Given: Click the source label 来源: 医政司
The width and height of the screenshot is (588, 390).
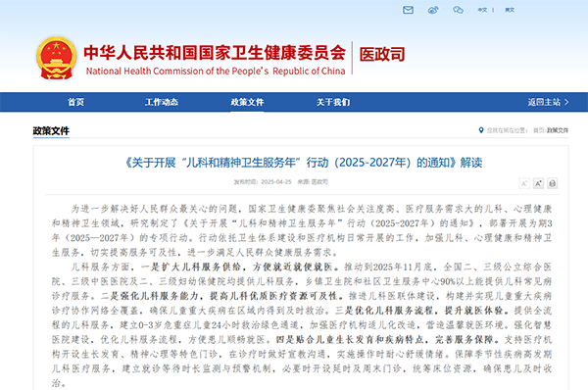Looking at the screenshot, I should pyautogui.click(x=313, y=182).
